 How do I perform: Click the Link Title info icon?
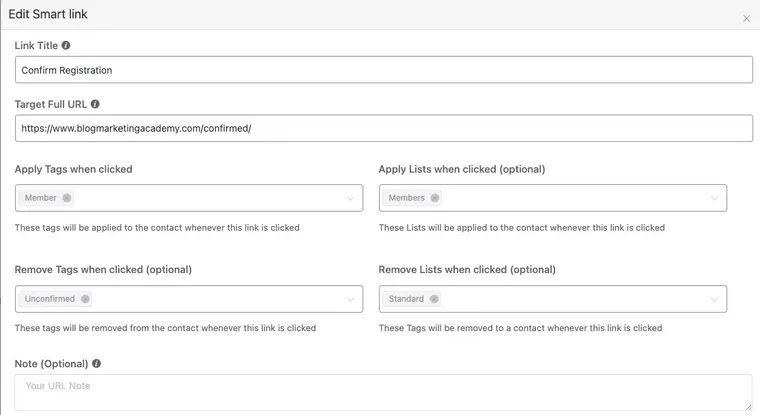tap(66, 45)
